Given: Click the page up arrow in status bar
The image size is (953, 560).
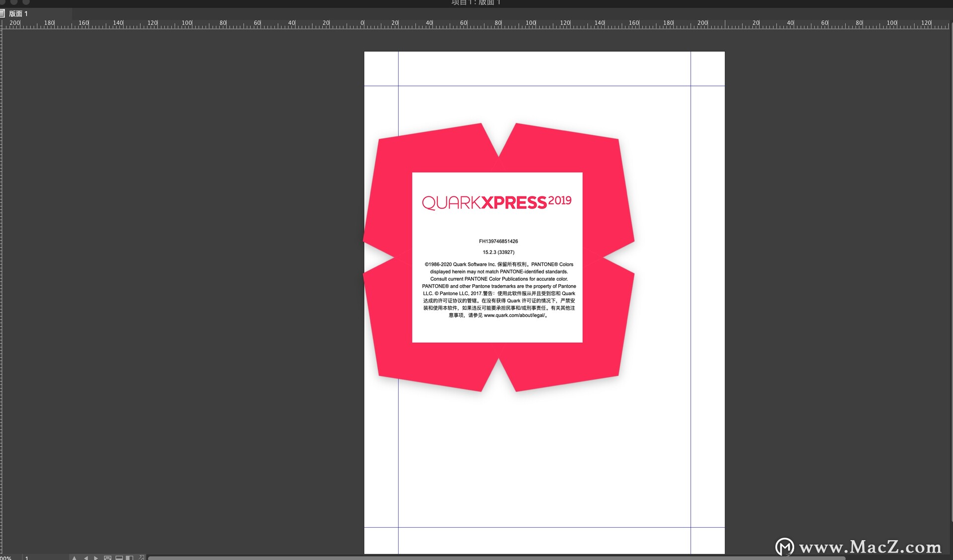Looking at the screenshot, I should tap(74, 558).
